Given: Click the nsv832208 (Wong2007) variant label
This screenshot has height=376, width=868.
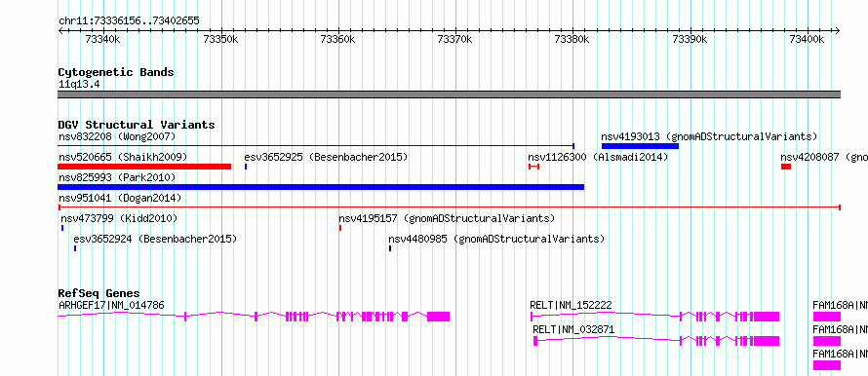Looking at the screenshot, I should [117, 136].
